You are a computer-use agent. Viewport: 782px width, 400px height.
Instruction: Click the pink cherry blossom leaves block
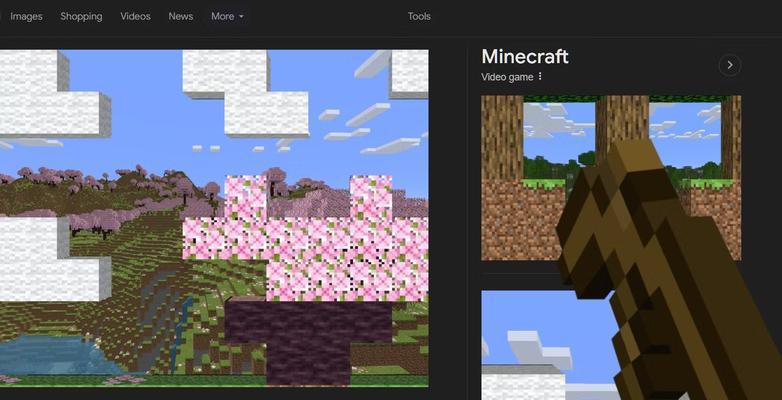(x=305, y=238)
